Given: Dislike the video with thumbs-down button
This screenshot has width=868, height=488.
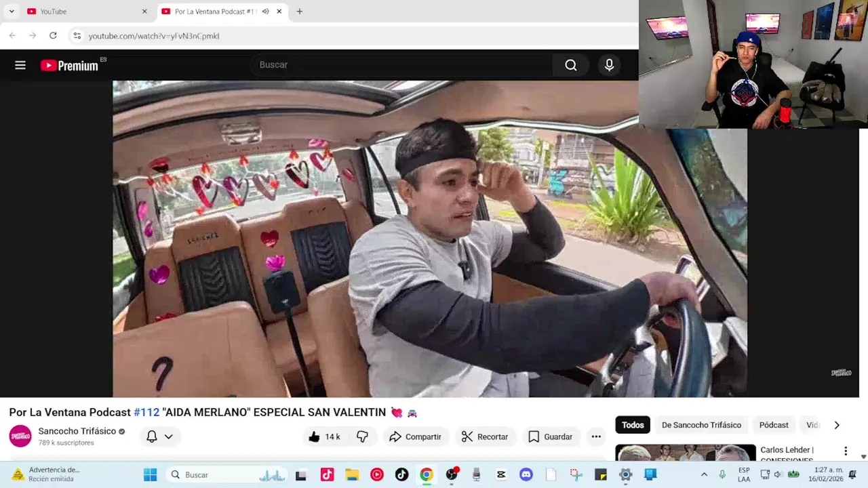Looking at the screenshot, I should [x=362, y=436].
